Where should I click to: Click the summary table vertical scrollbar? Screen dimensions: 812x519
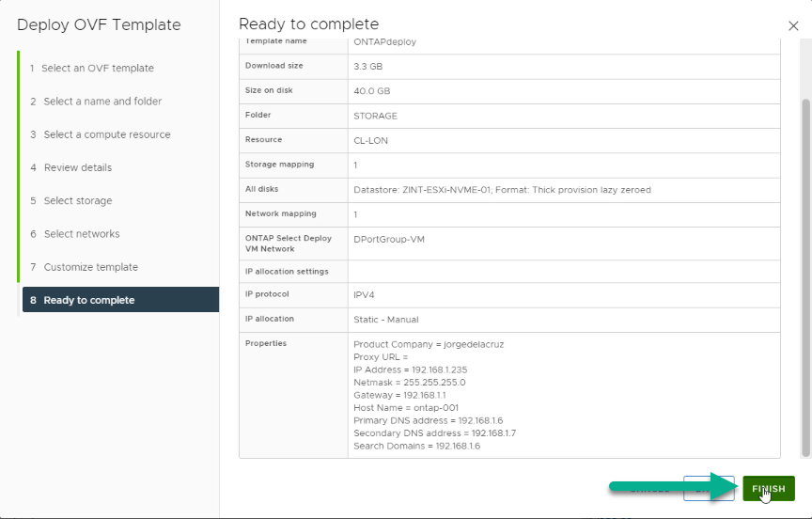click(805, 277)
